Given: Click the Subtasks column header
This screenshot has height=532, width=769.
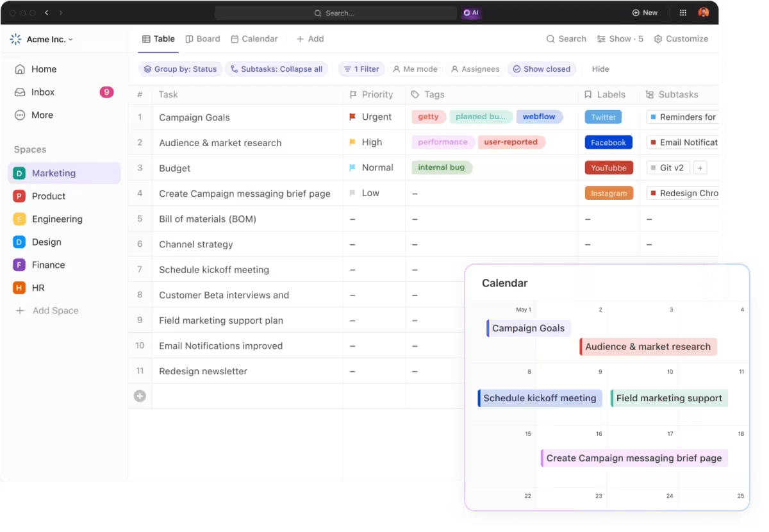Looking at the screenshot, I should coord(672,95).
